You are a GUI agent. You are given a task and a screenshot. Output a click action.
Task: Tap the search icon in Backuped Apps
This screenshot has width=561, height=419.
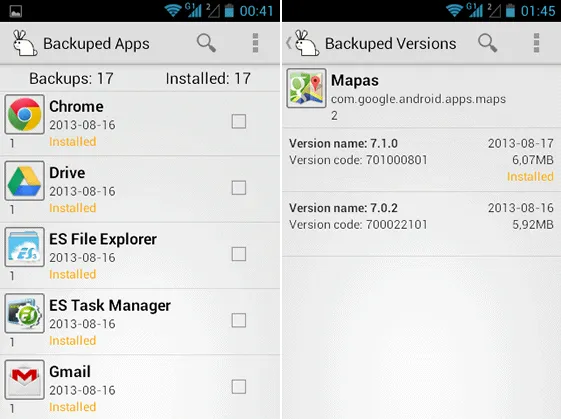[206, 43]
